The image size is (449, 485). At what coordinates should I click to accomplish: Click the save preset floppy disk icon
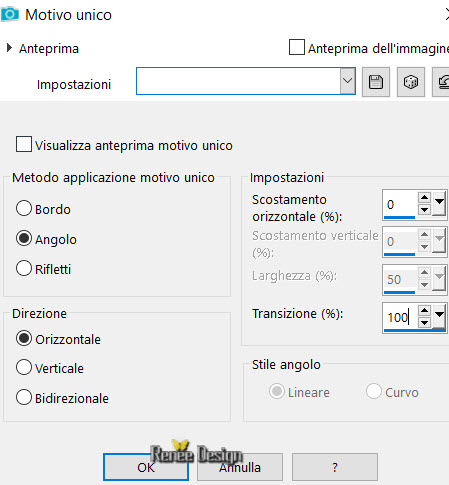click(376, 82)
